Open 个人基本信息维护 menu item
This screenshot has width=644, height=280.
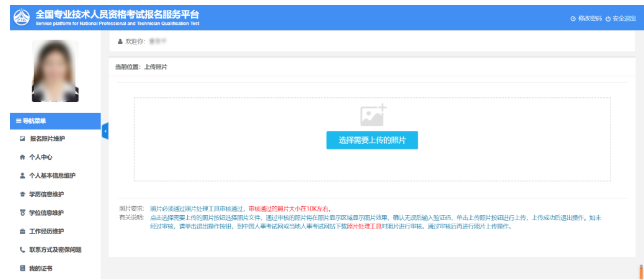click(52, 176)
